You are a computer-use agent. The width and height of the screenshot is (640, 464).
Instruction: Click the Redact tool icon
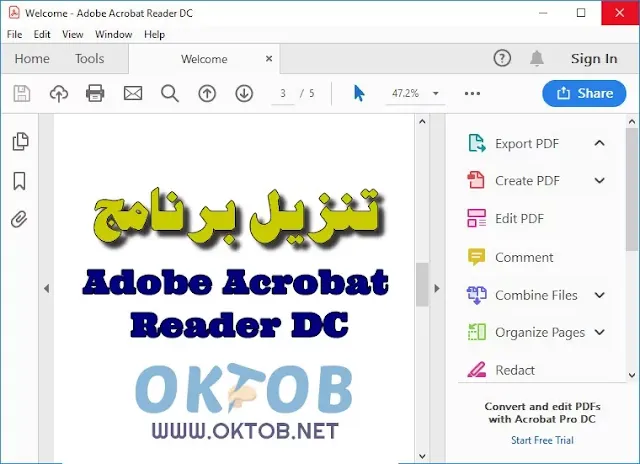(x=476, y=369)
